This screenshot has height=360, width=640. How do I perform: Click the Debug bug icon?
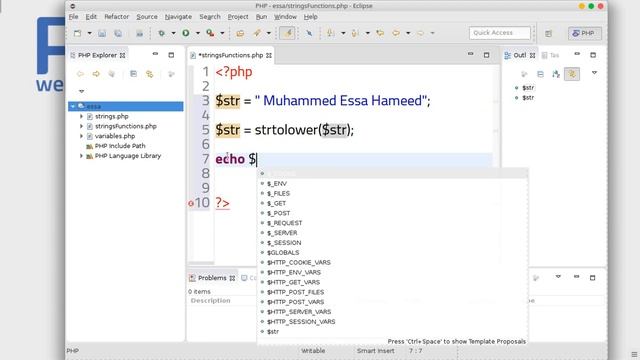point(162,33)
